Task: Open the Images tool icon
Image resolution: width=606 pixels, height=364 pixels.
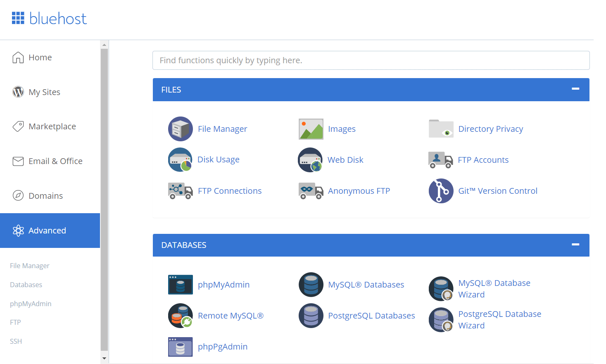Action: tap(311, 128)
